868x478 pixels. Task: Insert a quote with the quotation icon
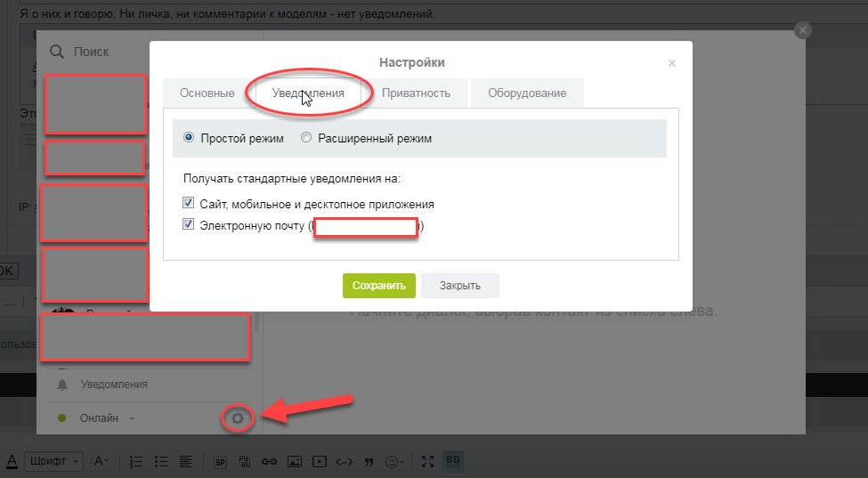368,461
